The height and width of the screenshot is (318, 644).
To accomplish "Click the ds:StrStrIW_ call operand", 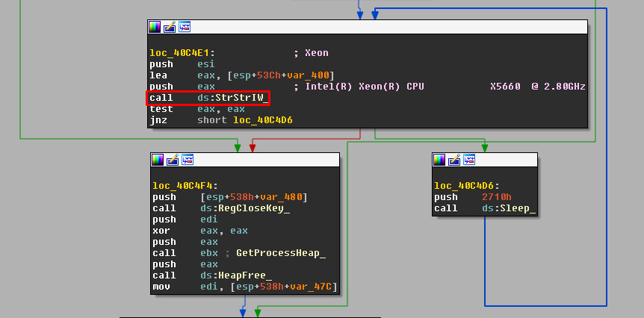I will point(233,98).
